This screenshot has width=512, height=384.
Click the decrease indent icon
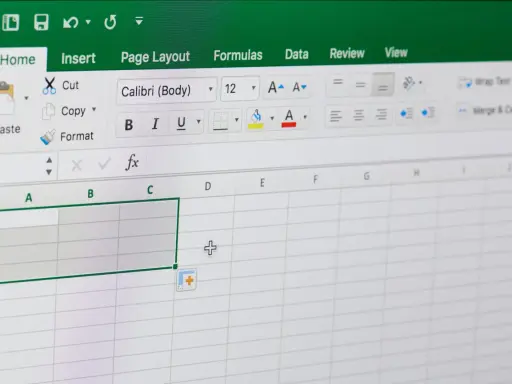coord(406,113)
